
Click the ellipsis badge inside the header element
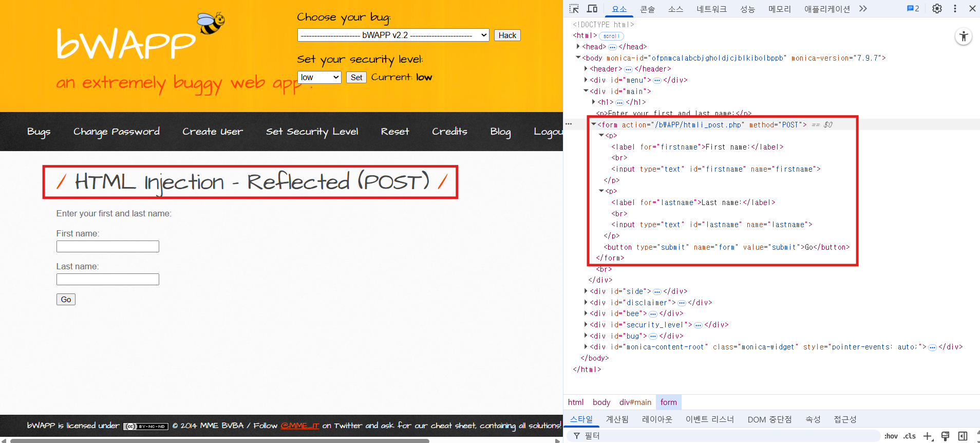pos(628,69)
